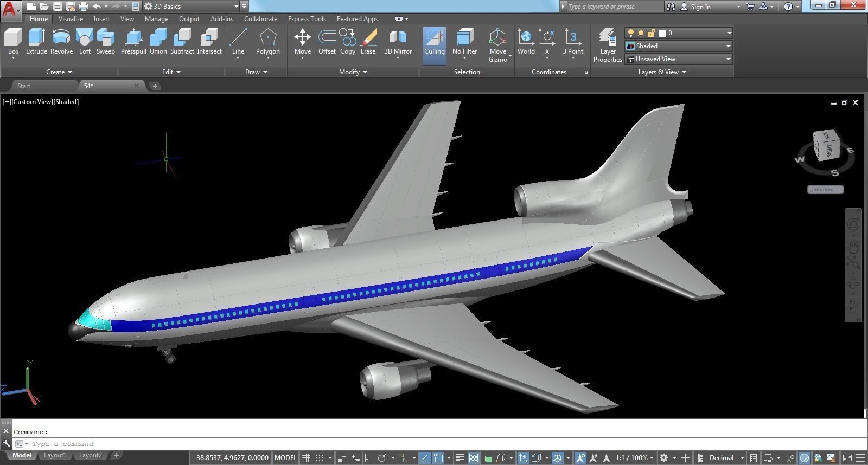Select the Loft tool

(85, 42)
